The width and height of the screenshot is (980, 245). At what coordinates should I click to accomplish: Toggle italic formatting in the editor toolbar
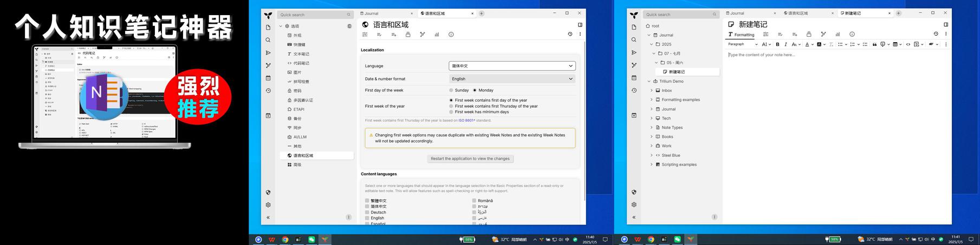(x=786, y=44)
